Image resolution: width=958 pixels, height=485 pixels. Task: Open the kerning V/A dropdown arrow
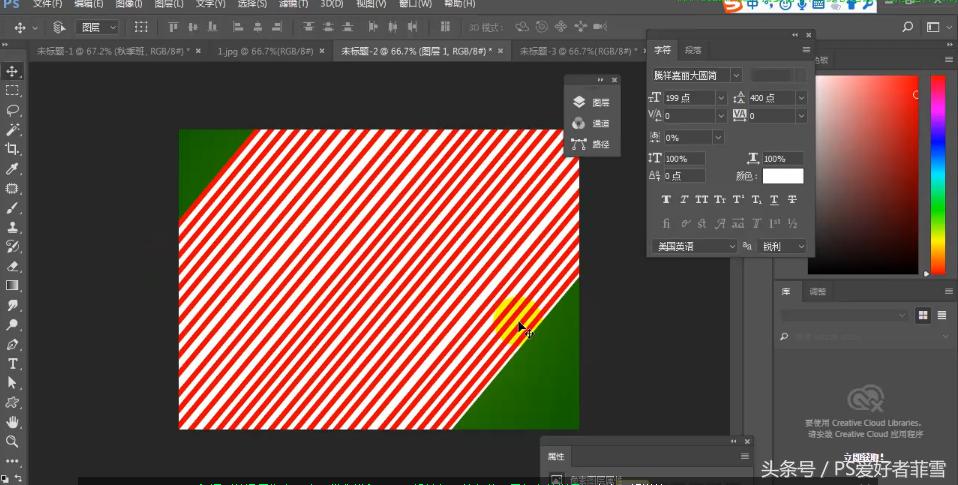tap(721, 115)
